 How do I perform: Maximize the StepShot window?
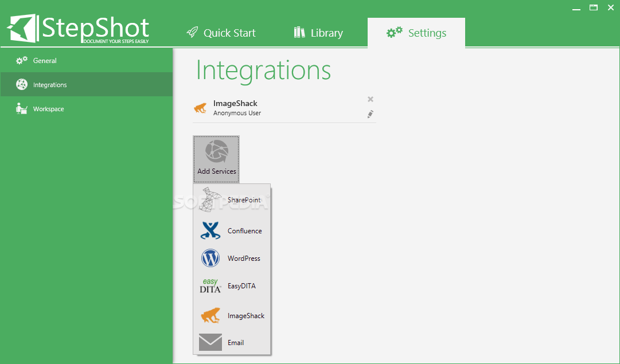pyautogui.click(x=594, y=7)
